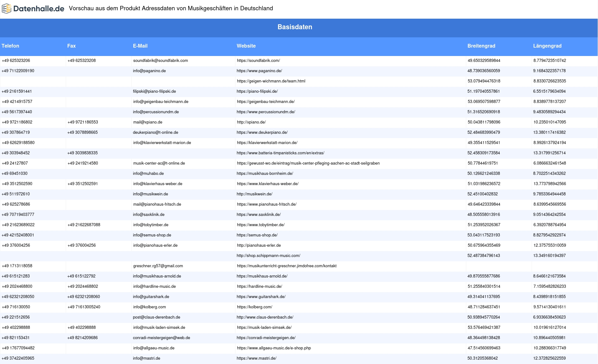Click the Basisdaten section heading

[295, 27]
